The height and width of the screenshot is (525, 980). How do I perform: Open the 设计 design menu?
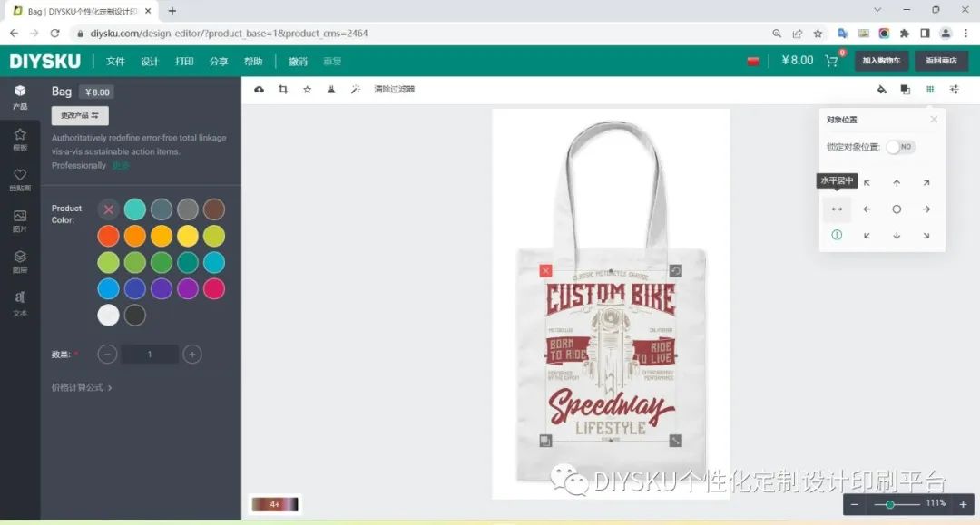150,61
